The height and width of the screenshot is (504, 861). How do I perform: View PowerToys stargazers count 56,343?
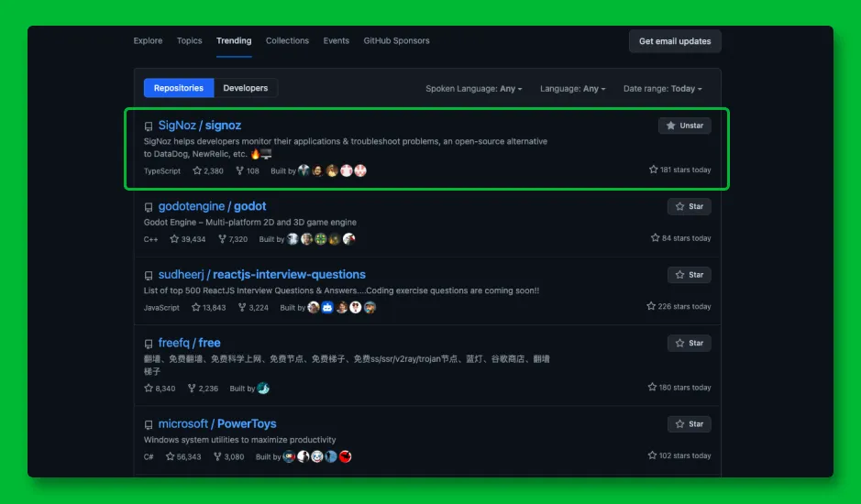(183, 456)
